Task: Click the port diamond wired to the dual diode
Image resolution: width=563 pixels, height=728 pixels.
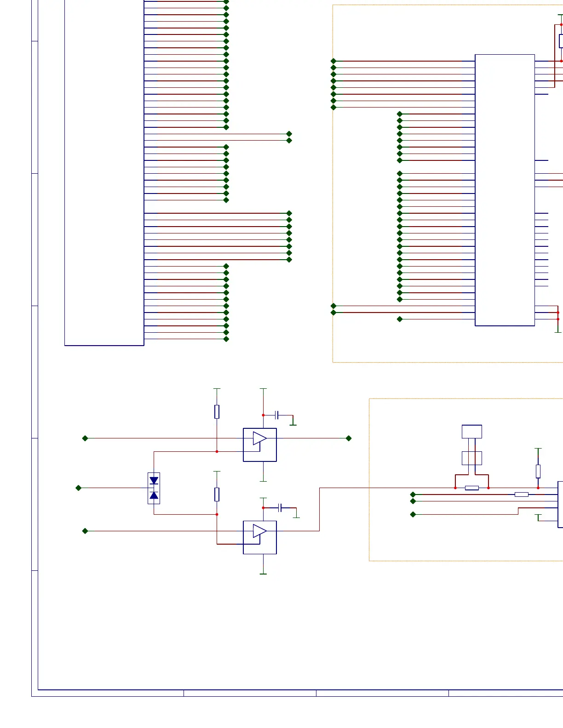Action: tap(79, 488)
